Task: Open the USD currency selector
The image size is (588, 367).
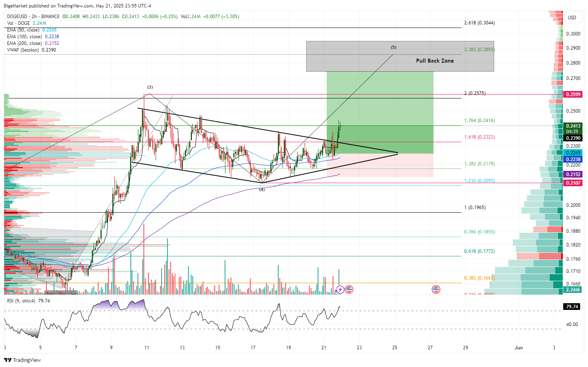Action: 572,17
